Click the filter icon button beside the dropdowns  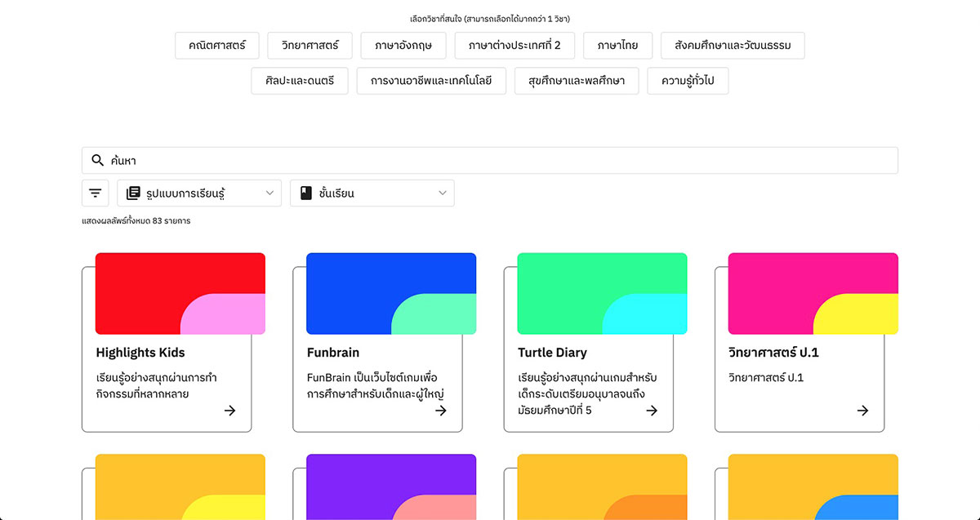(x=96, y=193)
